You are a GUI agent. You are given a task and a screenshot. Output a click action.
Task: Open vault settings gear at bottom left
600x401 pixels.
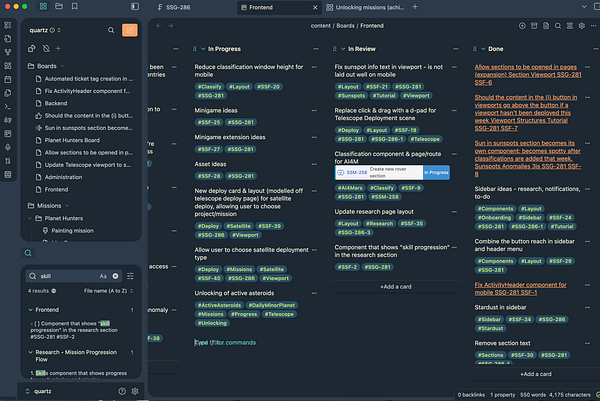[135, 391]
